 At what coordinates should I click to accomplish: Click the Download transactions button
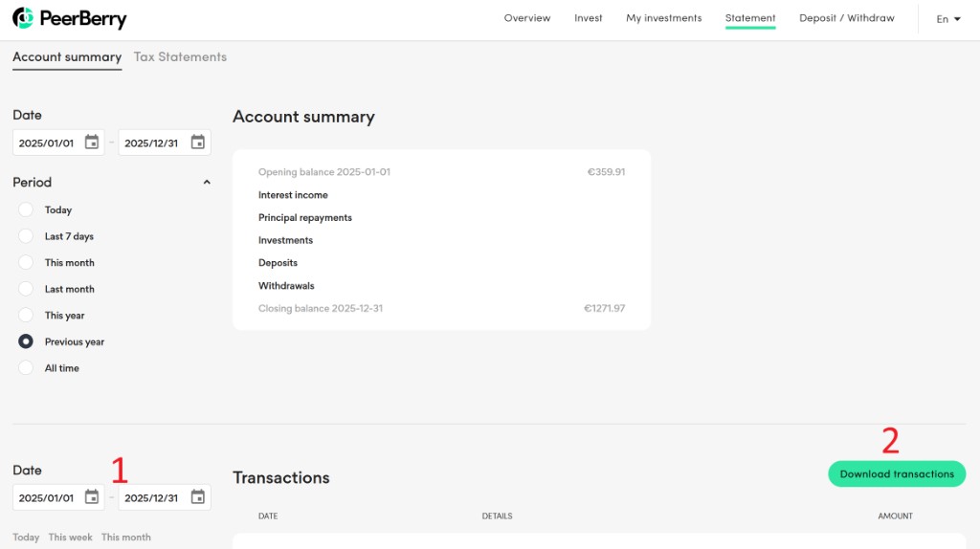coord(897,474)
